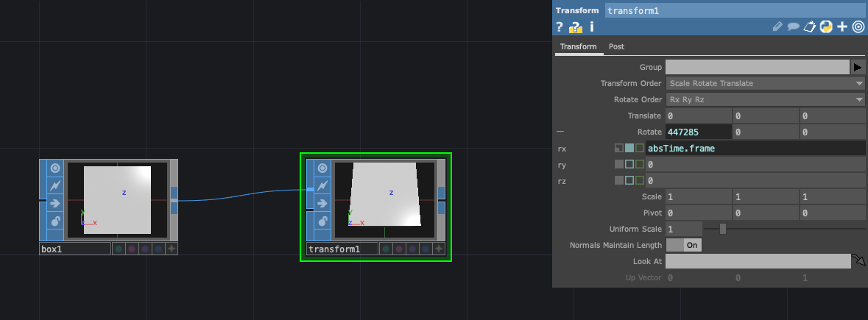This screenshot has width=868, height=320.
Task: Open Rotate Order dropdown
Action: coord(766,99)
